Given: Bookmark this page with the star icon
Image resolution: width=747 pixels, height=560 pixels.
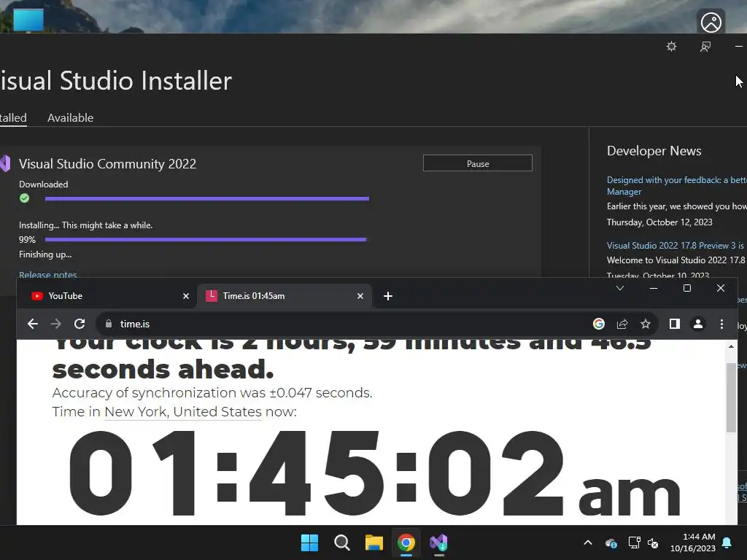Looking at the screenshot, I should (x=646, y=324).
